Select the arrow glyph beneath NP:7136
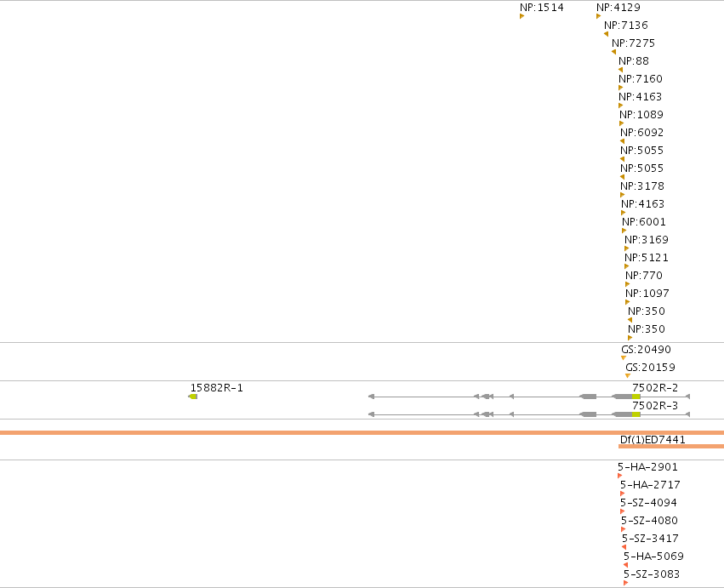Image resolution: width=724 pixels, height=588 pixels. tap(607, 34)
